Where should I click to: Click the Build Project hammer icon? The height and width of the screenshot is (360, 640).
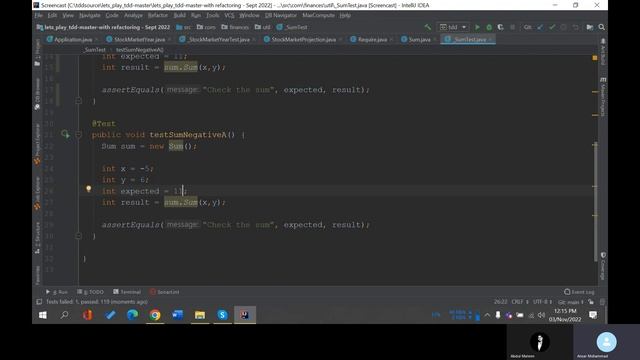click(428, 27)
